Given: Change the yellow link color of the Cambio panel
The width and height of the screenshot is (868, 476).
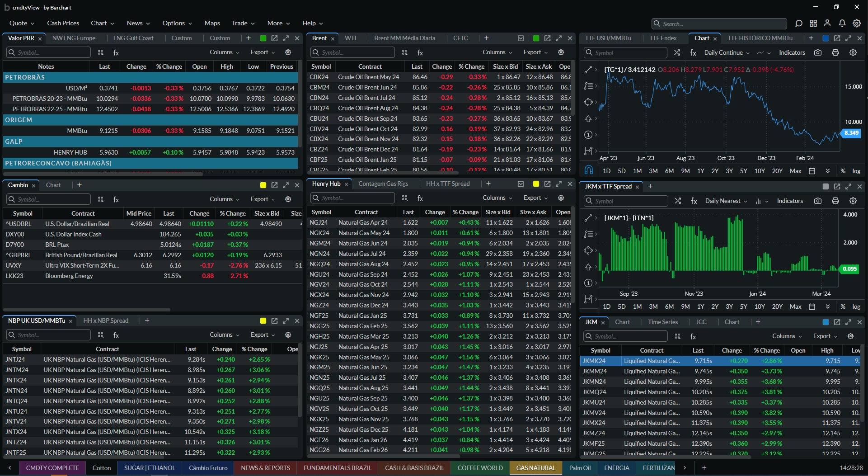Looking at the screenshot, I should point(263,185).
